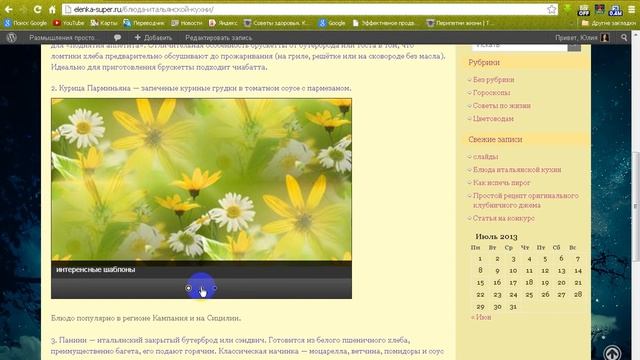Open the Переводчик bookmark

144,23
